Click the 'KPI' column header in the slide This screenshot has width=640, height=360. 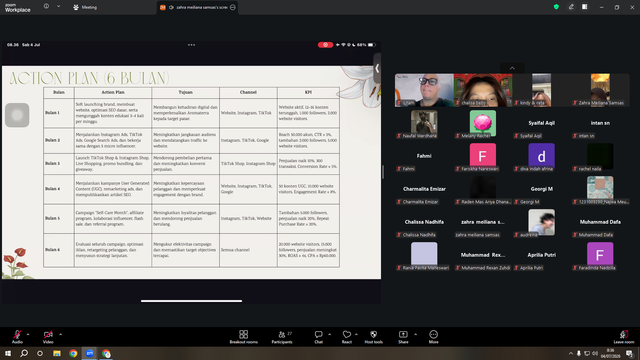click(308, 92)
